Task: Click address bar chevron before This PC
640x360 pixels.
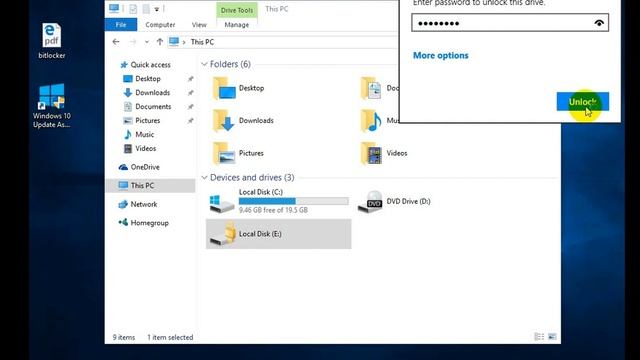Action: tap(184, 42)
